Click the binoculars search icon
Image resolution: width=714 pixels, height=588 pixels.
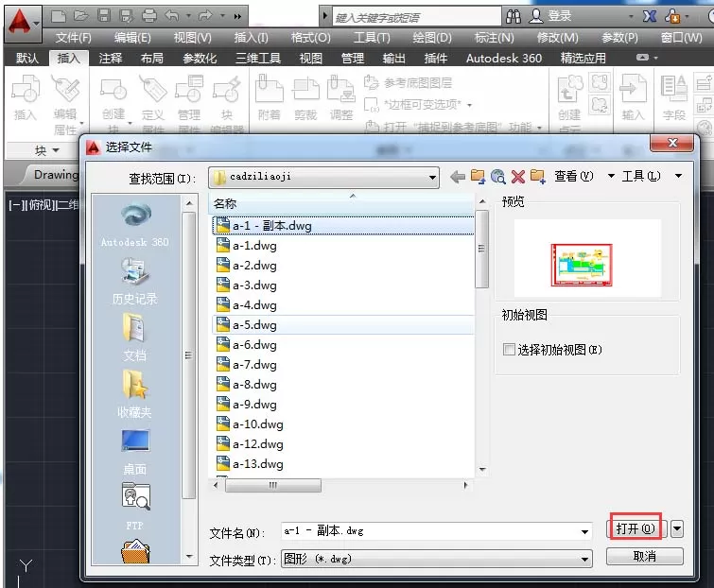[x=514, y=17]
